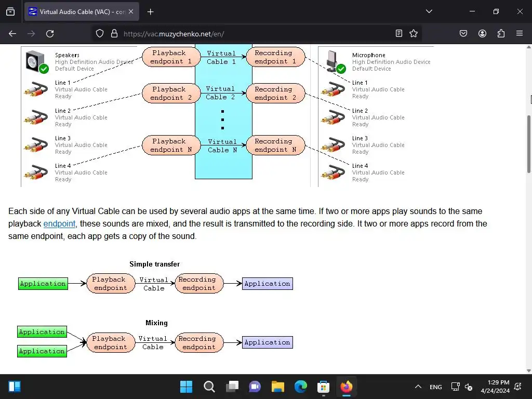Go back to the previous page

click(12, 34)
